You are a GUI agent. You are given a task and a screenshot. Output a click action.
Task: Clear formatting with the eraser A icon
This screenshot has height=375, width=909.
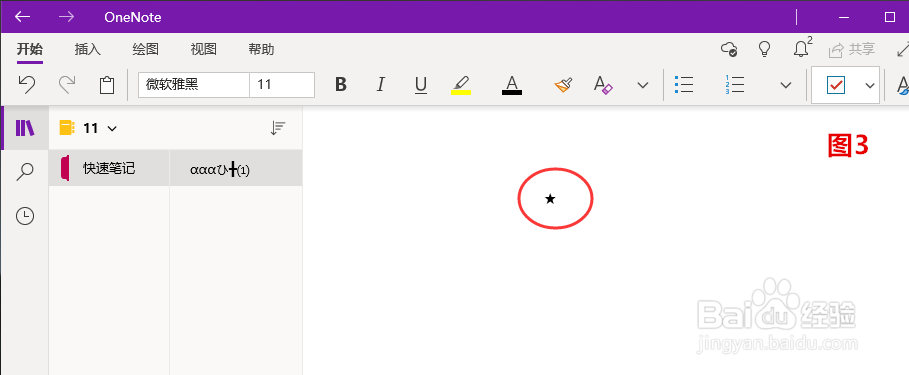pos(603,85)
